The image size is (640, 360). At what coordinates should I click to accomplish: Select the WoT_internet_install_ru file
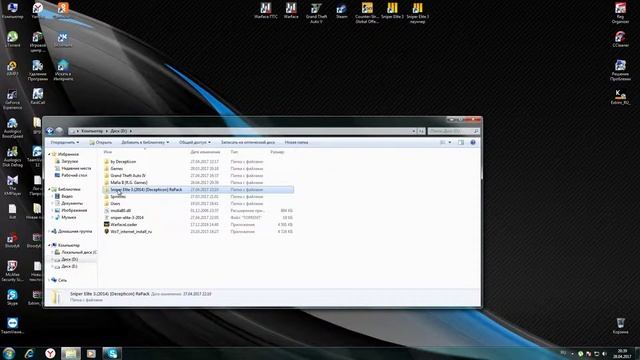pyautogui.click(x=198, y=231)
